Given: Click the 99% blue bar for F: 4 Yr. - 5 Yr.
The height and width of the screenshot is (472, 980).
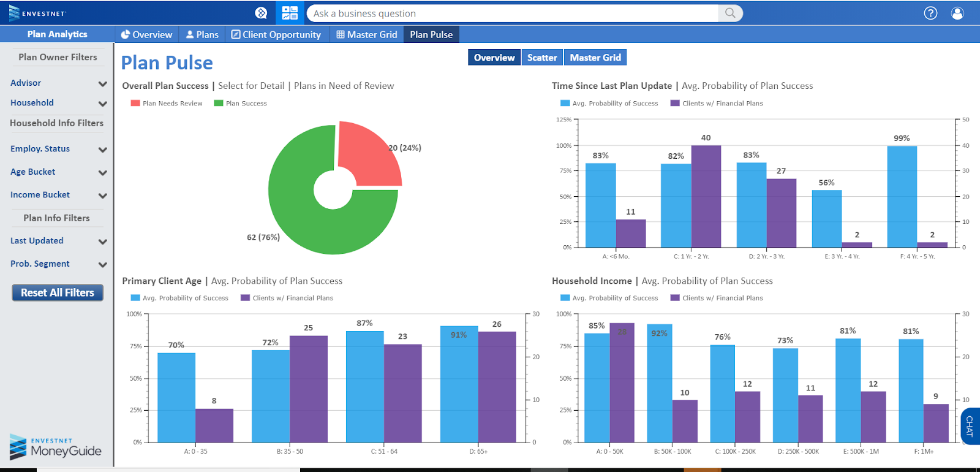Looking at the screenshot, I should tap(902, 197).
